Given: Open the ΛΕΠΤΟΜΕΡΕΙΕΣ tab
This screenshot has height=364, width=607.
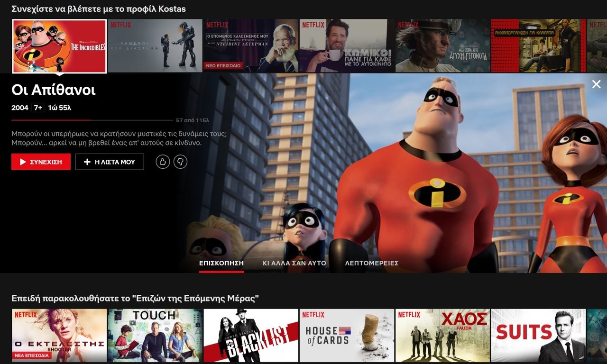Looking at the screenshot, I should point(372,263).
